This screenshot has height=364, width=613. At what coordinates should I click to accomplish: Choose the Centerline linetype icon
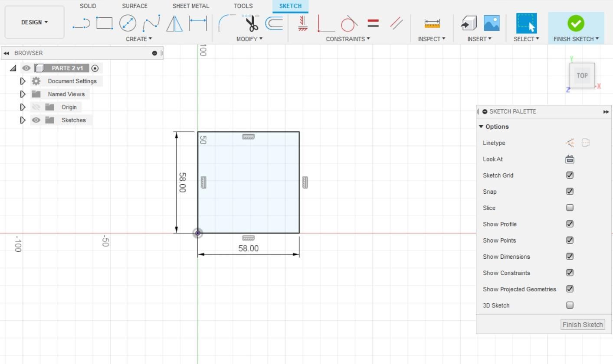586,143
